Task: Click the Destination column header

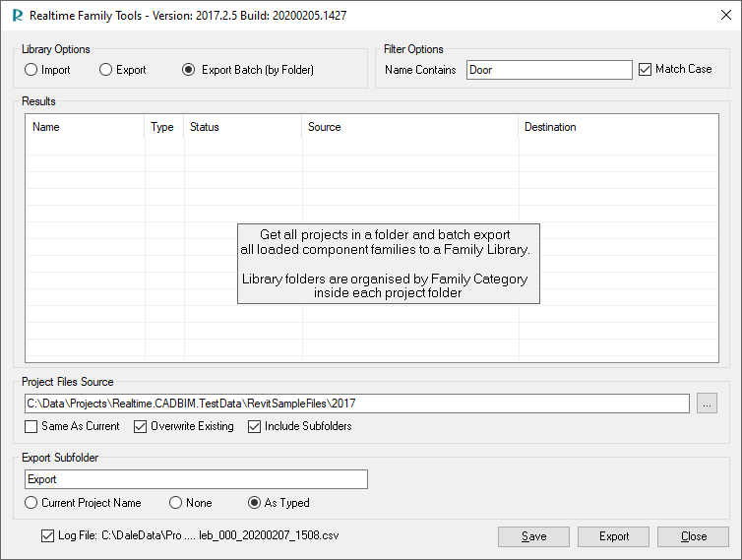Action: coord(618,127)
